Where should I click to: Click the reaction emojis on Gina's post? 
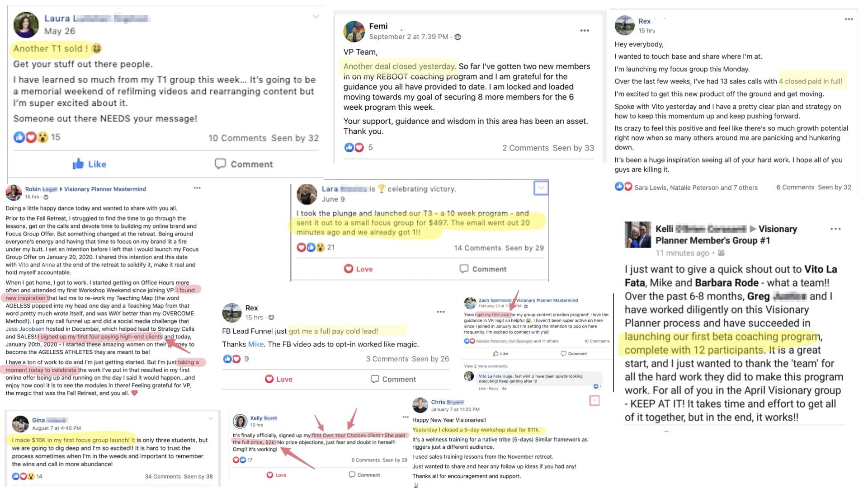click(x=23, y=476)
